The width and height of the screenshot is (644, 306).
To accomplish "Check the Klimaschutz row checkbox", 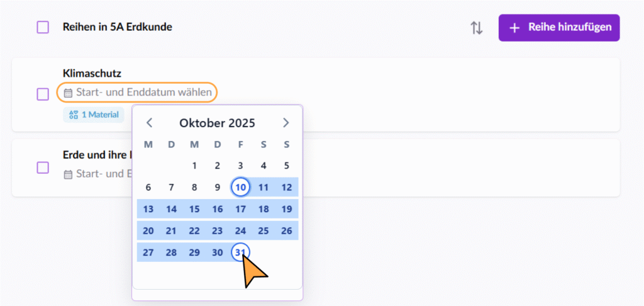I will 43,94.
